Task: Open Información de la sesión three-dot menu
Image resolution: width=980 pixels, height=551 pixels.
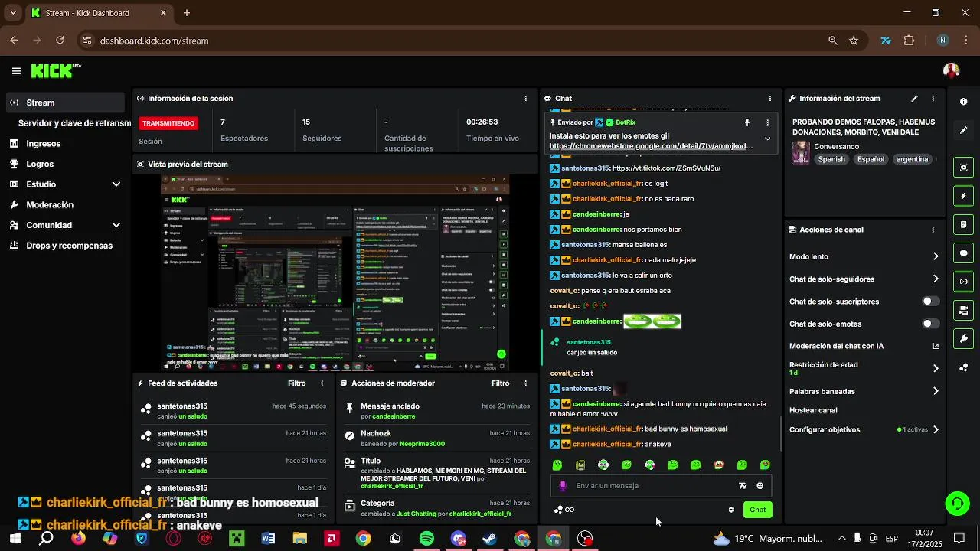Action: [525, 99]
